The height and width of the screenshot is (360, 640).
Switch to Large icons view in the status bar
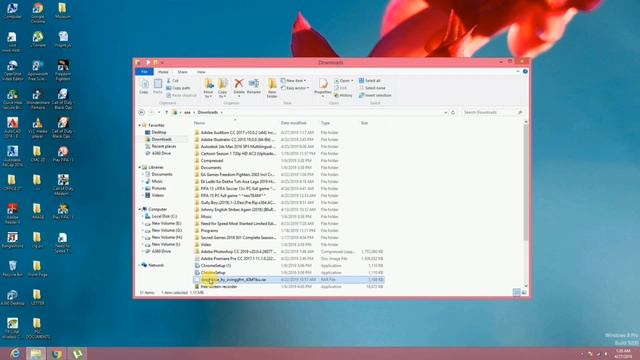(x=524, y=292)
